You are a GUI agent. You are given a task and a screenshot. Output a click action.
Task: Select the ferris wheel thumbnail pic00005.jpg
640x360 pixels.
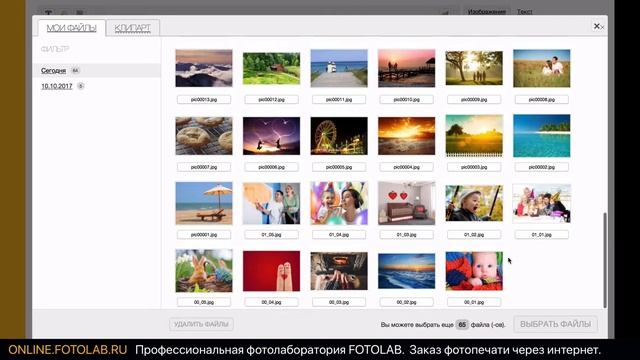339,136
